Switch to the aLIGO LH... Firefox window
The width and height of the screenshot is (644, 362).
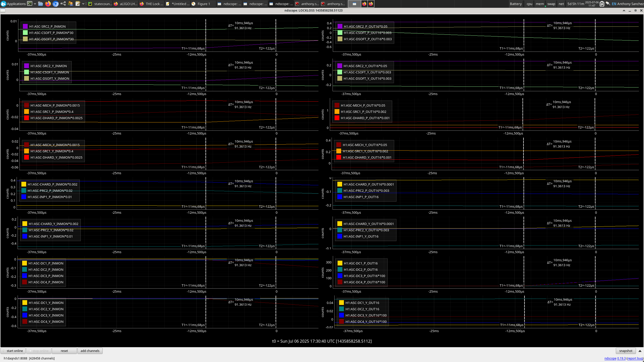pos(126,4)
